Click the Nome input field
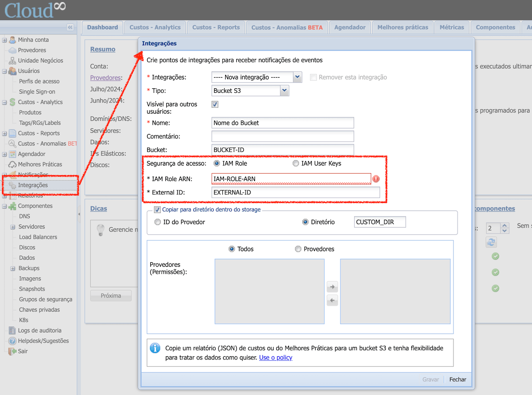 (x=283, y=123)
